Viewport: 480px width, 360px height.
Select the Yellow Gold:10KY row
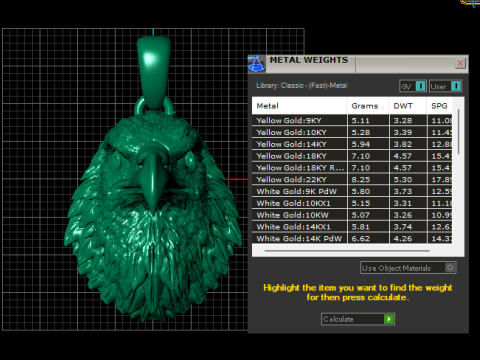point(352,132)
